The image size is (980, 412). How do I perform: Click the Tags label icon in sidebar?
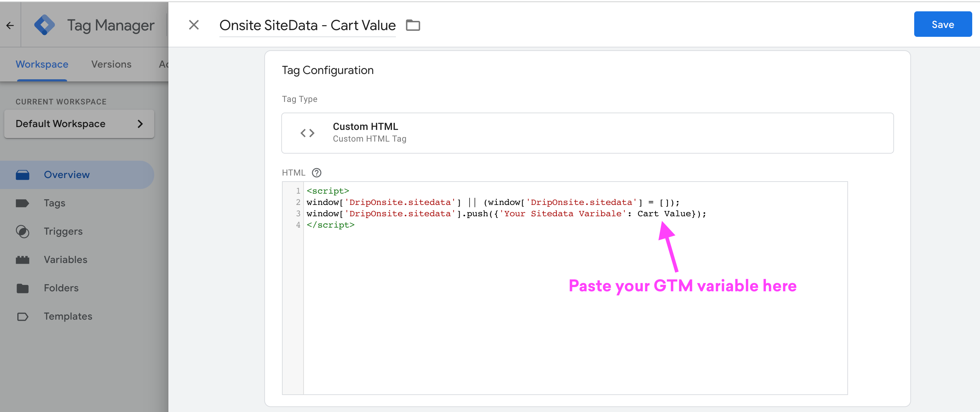click(22, 203)
